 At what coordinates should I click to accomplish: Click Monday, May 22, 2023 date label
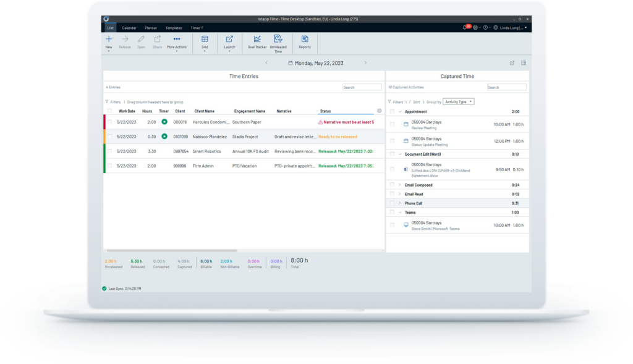click(319, 63)
